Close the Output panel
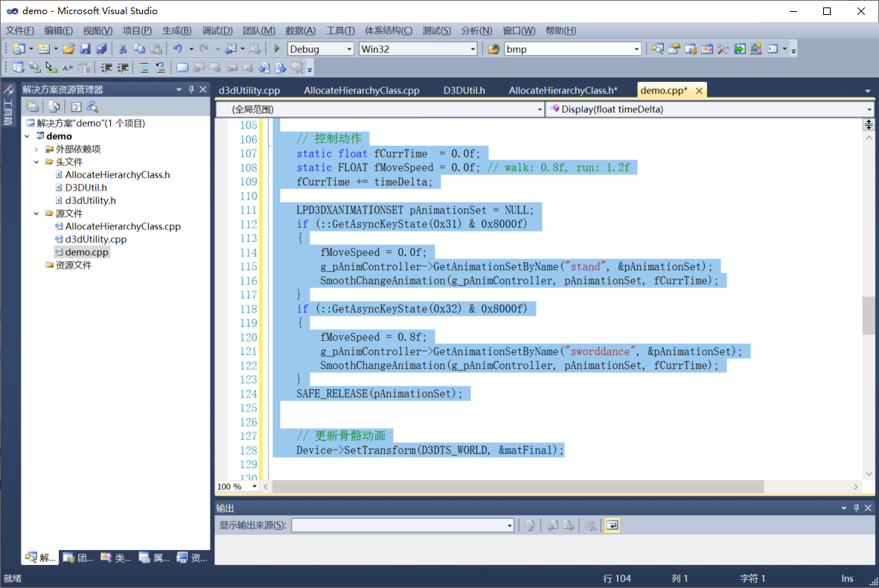 tap(868, 508)
